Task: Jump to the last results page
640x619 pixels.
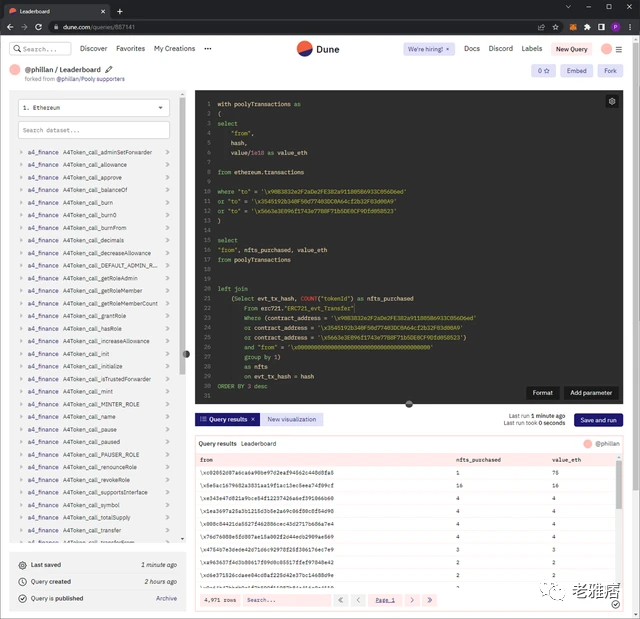Action: pyautogui.click(x=429, y=600)
